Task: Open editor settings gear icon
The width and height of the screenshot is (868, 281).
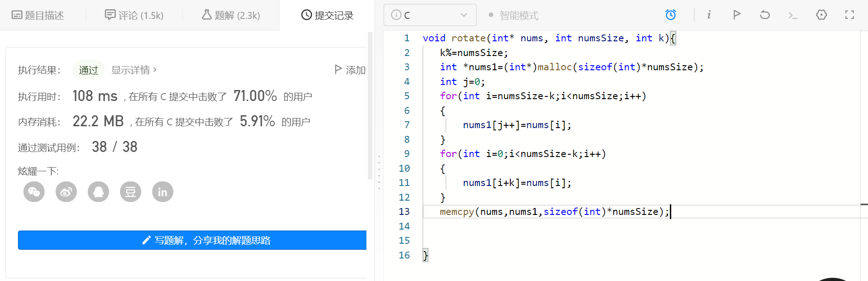Action: tap(822, 15)
